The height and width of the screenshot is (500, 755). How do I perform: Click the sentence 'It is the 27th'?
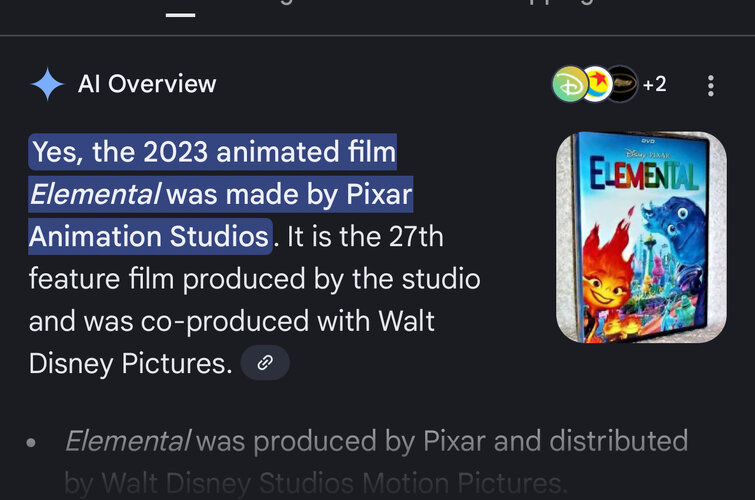364,237
